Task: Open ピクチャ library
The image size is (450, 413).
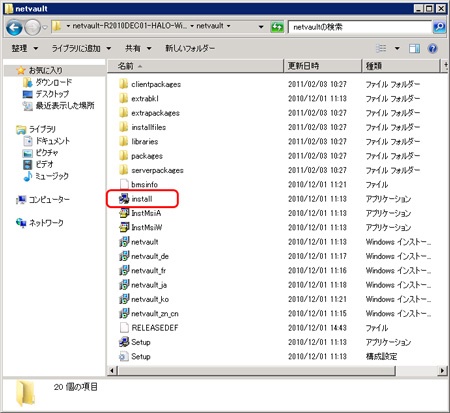Action: [47, 152]
